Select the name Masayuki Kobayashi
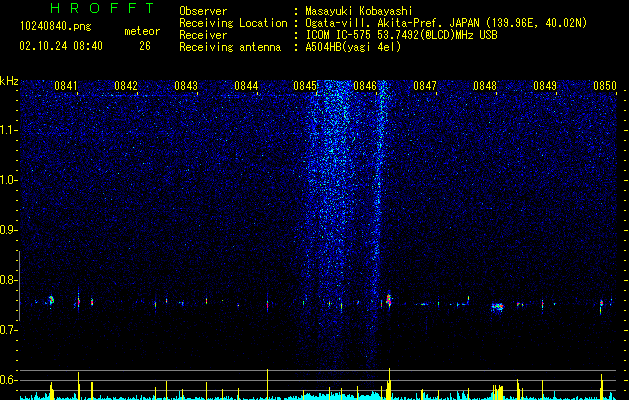Image resolution: width=629 pixels, height=400 pixels. click(x=359, y=11)
